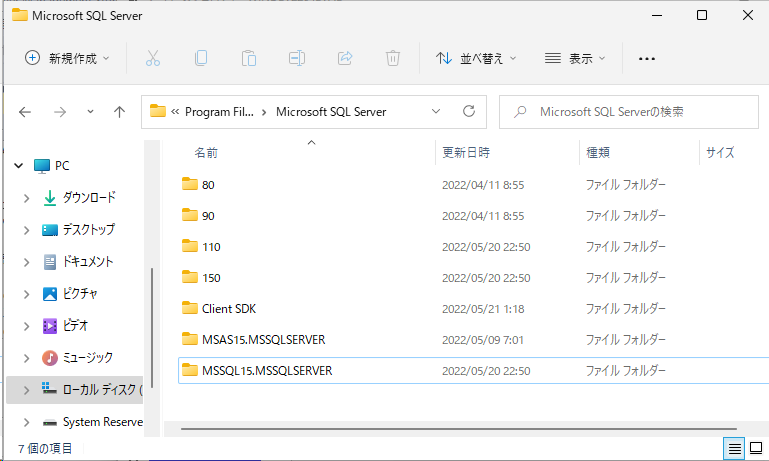Viewport: 769px width, 461px height.
Task: Click the Share icon in toolbar
Action: [x=345, y=58]
